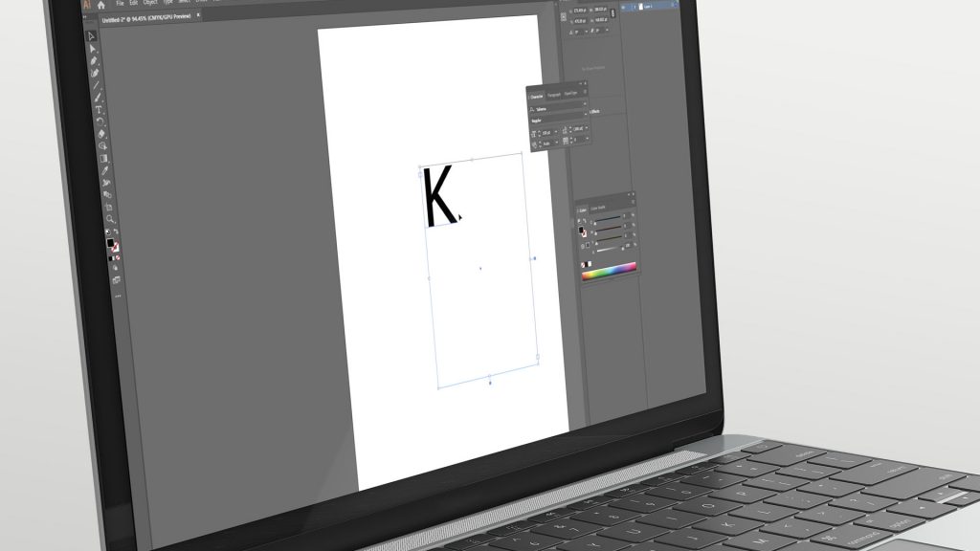The height and width of the screenshot is (551, 980).
Task: Select the Direct Selection tool
Action: pos(93,49)
